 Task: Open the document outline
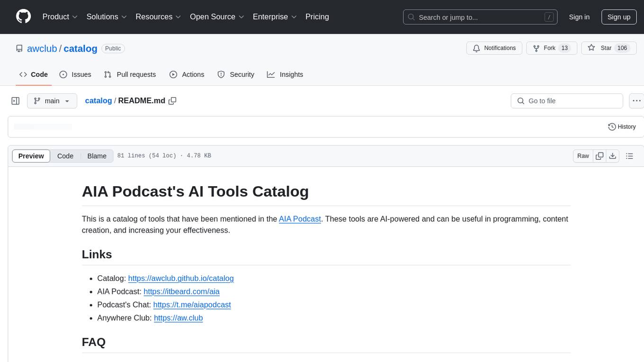point(629,156)
